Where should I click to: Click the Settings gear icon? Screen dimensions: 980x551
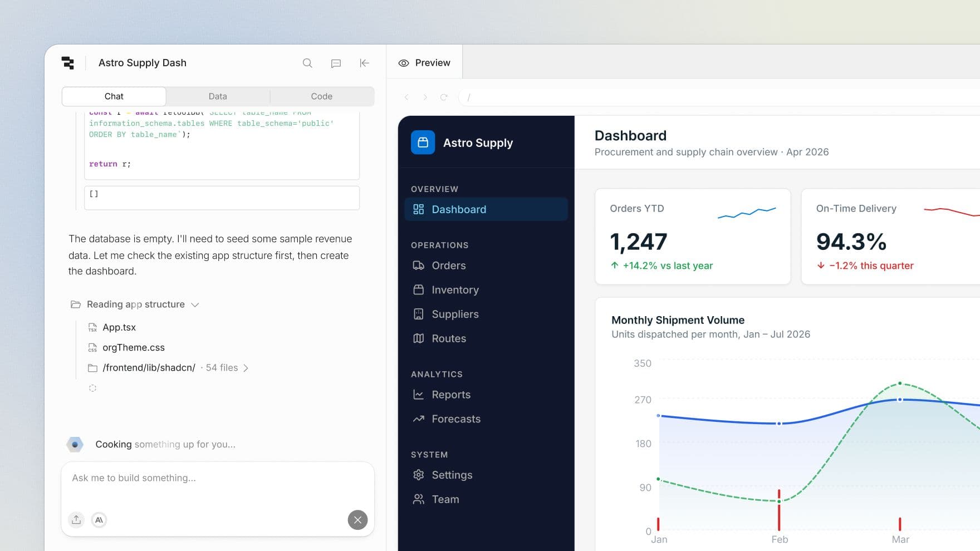419,475
